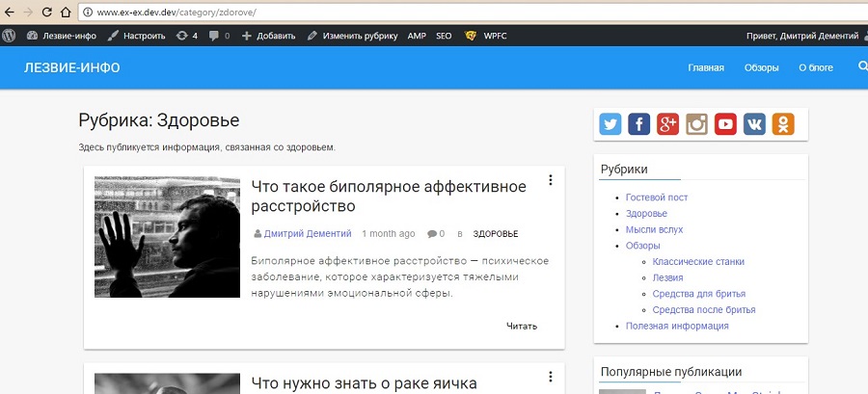Open the Мысли вслух category link
This screenshot has height=394, width=868.
[x=654, y=229]
